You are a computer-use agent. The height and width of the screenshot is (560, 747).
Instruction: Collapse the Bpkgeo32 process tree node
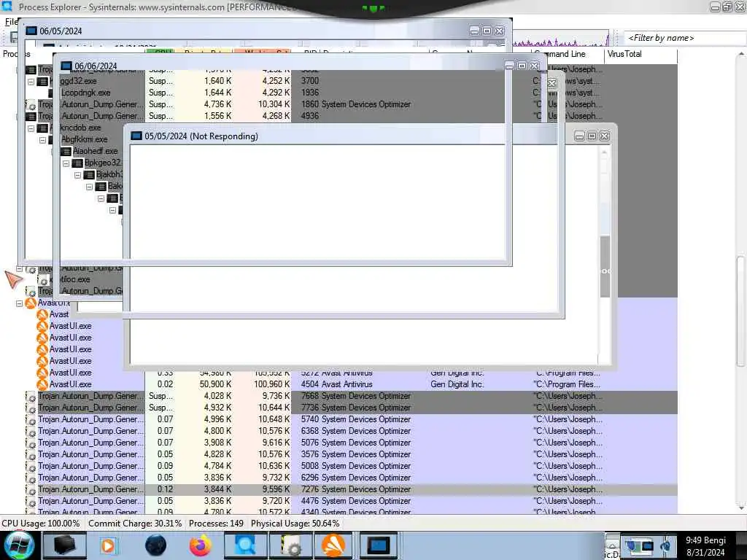pos(66,163)
